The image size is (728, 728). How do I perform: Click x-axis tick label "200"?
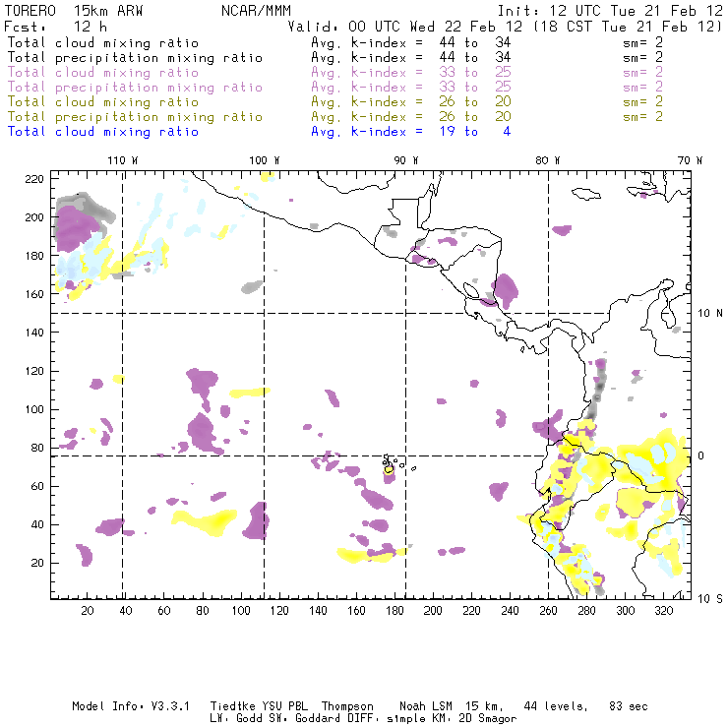(x=433, y=611)
